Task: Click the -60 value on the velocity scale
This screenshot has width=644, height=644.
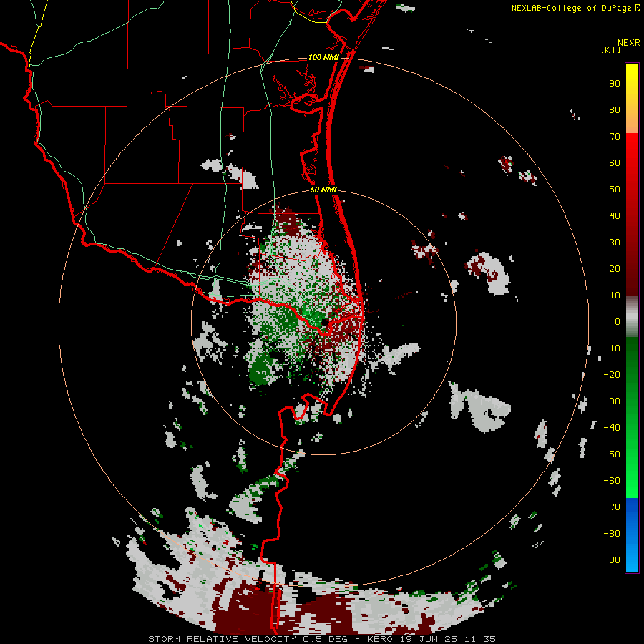Action: coord(612,481)
